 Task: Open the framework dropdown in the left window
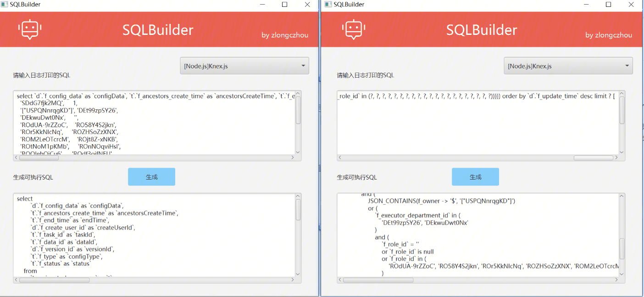[244, 65]
